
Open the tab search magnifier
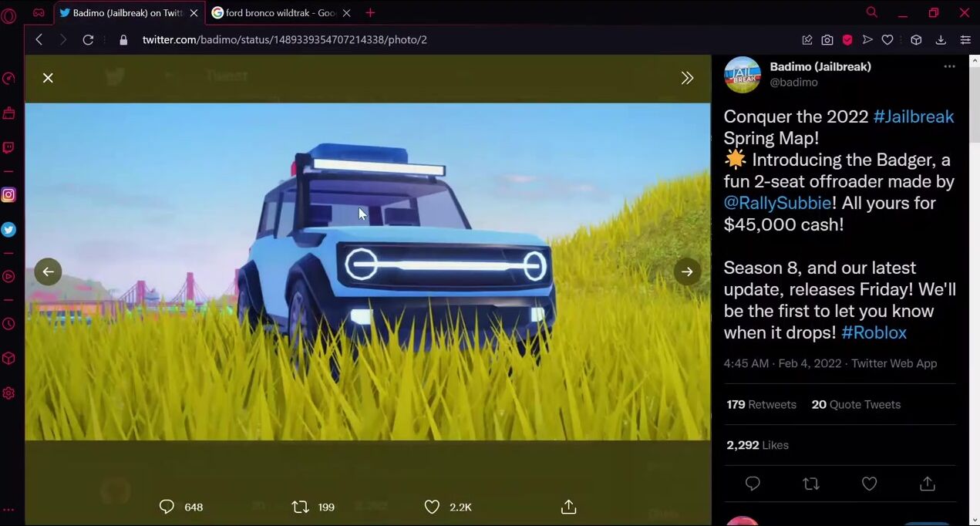[x=872, y=12]
